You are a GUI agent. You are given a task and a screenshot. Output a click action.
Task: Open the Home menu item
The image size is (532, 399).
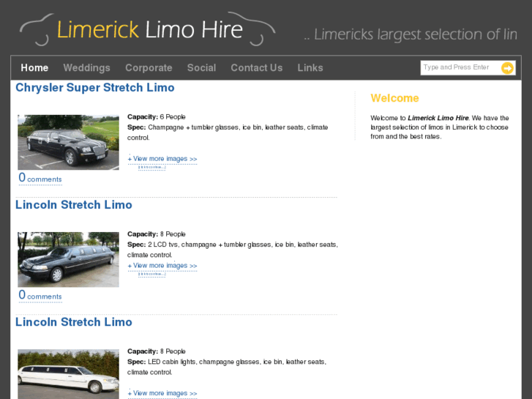pyautogui.click(x=34, y=67)
